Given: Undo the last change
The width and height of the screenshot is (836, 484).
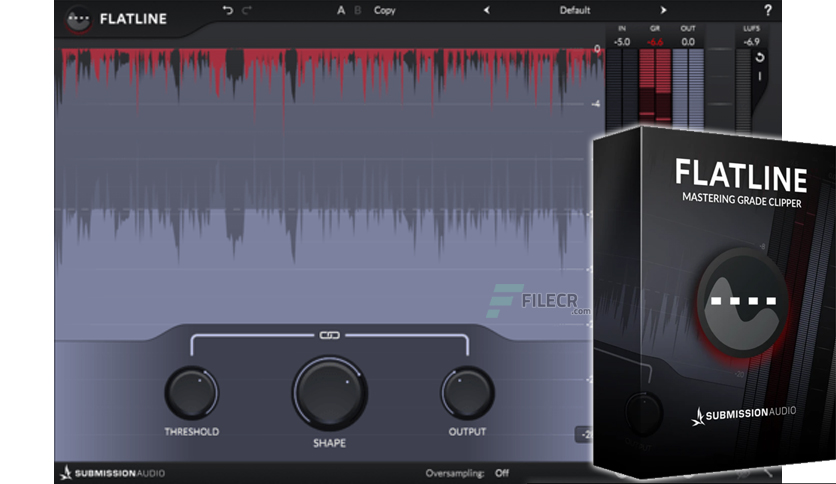Looking at the screenshot, I should (228, 10).
